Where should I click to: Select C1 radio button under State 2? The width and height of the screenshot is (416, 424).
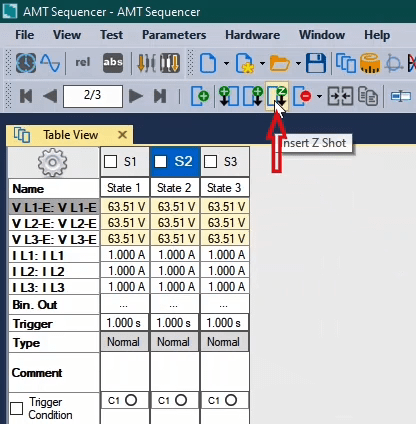point(181,400)
